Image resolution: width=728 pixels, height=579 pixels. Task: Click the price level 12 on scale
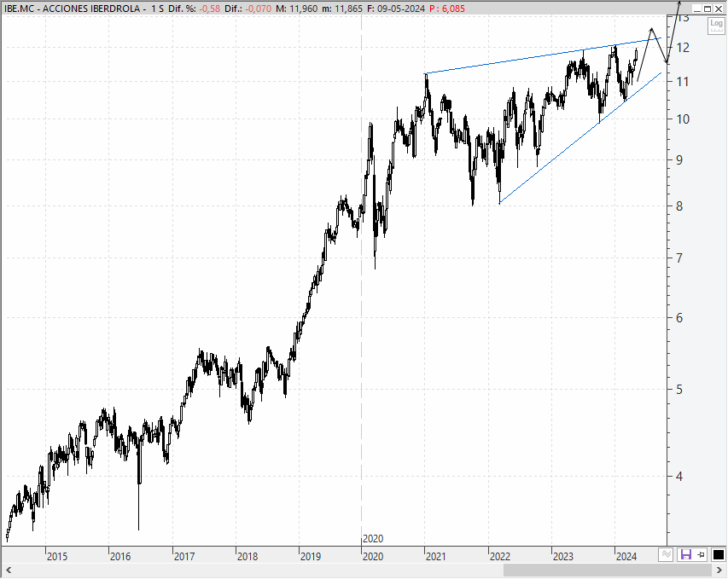pos(683,47)
